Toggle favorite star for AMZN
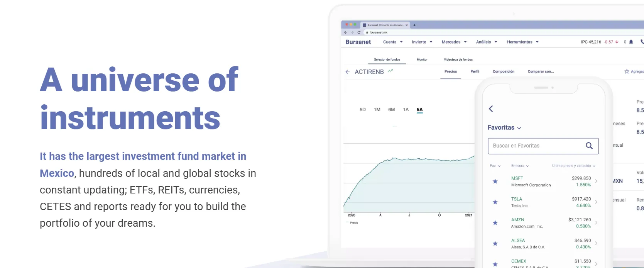 [495, 223]
